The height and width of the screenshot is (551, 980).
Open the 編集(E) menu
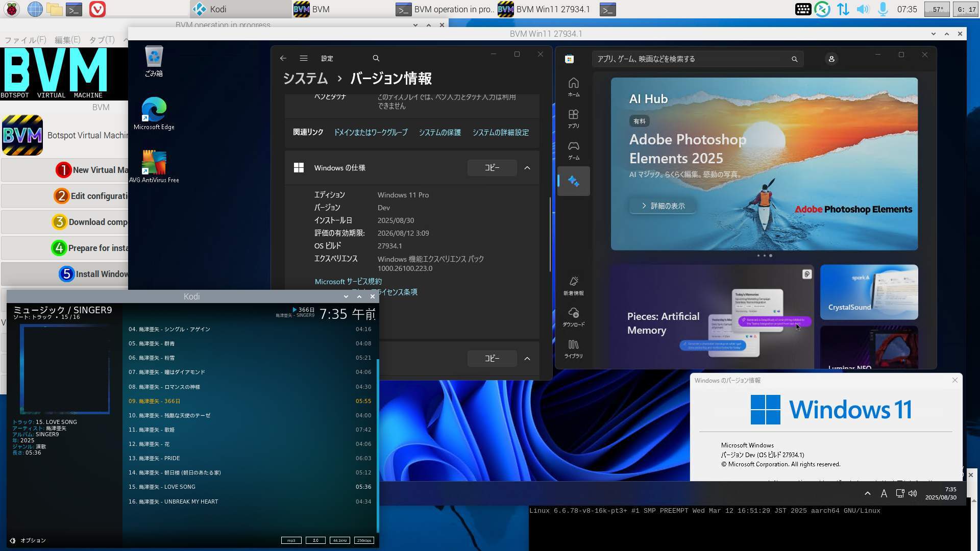coord(67,40)
